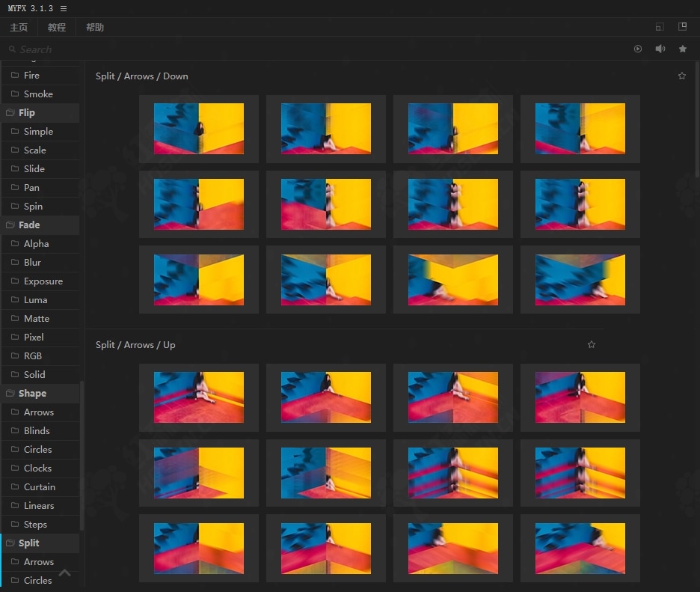This screenshot has height=592, width=700.
Task: Select the Arrows folder under Split
Action: click(40, 561)
